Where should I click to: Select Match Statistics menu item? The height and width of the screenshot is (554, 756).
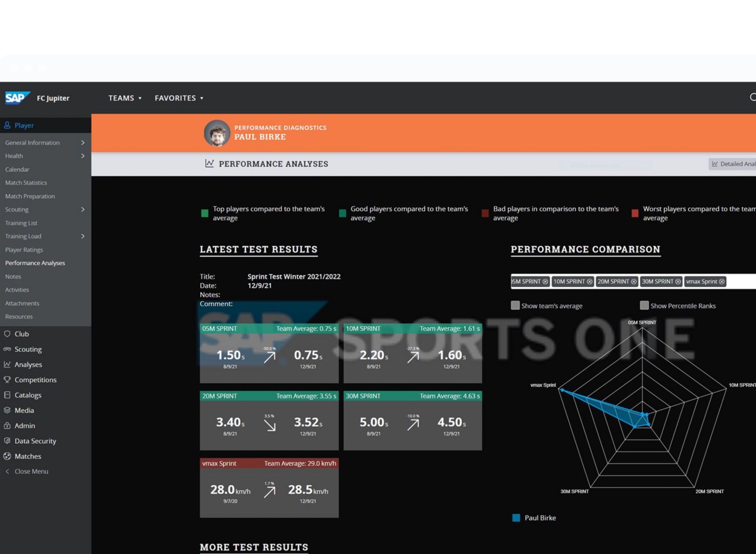[x=26, y=183]
